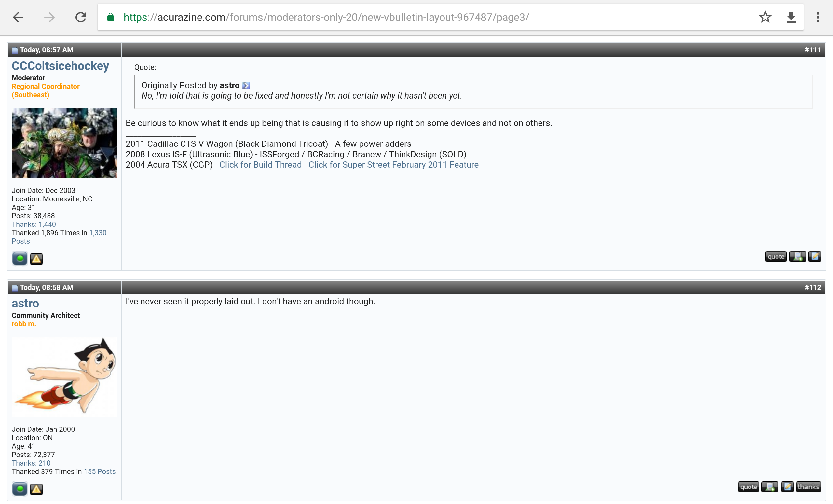
Task: Open Chrome three-dot menu
Action: (x=817, y=17)
